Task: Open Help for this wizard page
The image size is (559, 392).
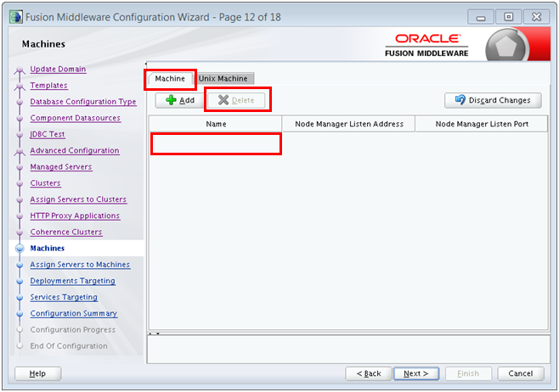Action: click(37, 373)
